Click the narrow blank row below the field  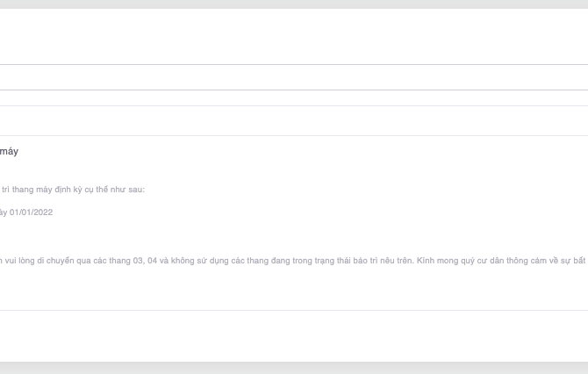294,97
